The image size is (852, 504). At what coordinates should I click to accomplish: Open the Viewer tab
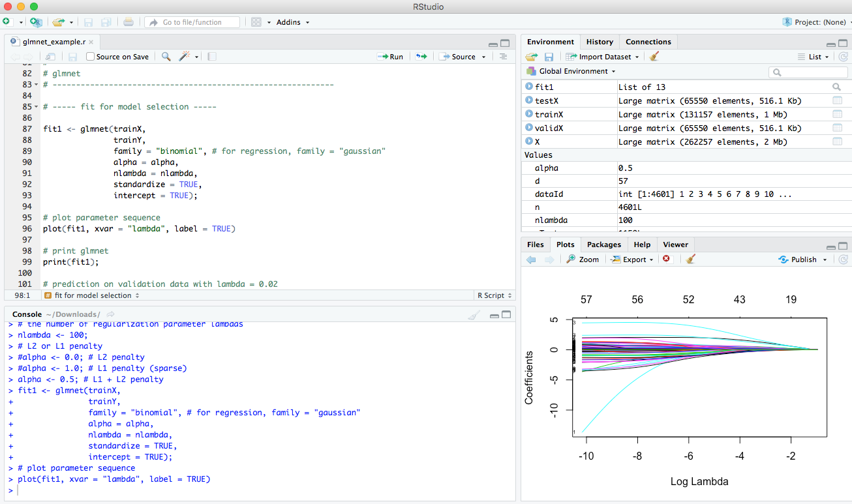(x=676, y=245)
